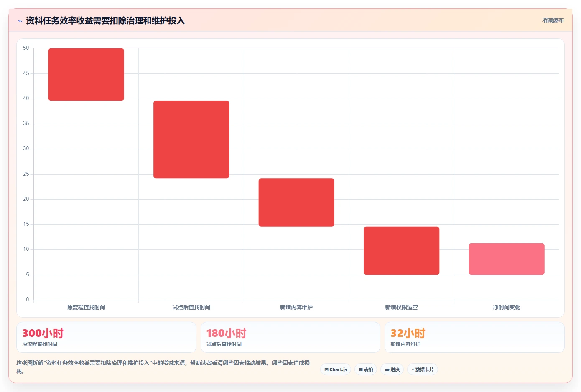Select the 进度 tag chip
This screenshot has width=581, height=392.
[x=392, y=369]
